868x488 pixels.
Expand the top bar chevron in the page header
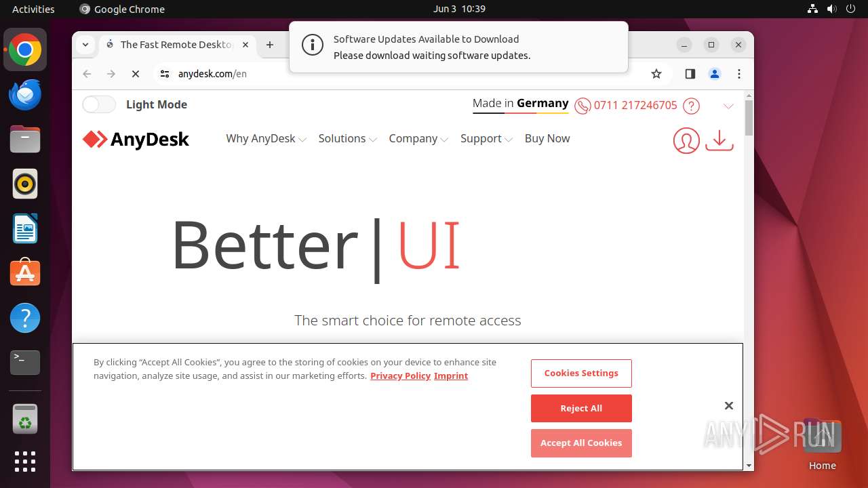coord(728,106)
